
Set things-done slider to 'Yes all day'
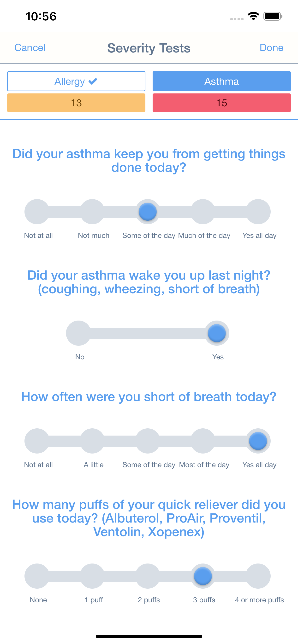tap(258, 212)
